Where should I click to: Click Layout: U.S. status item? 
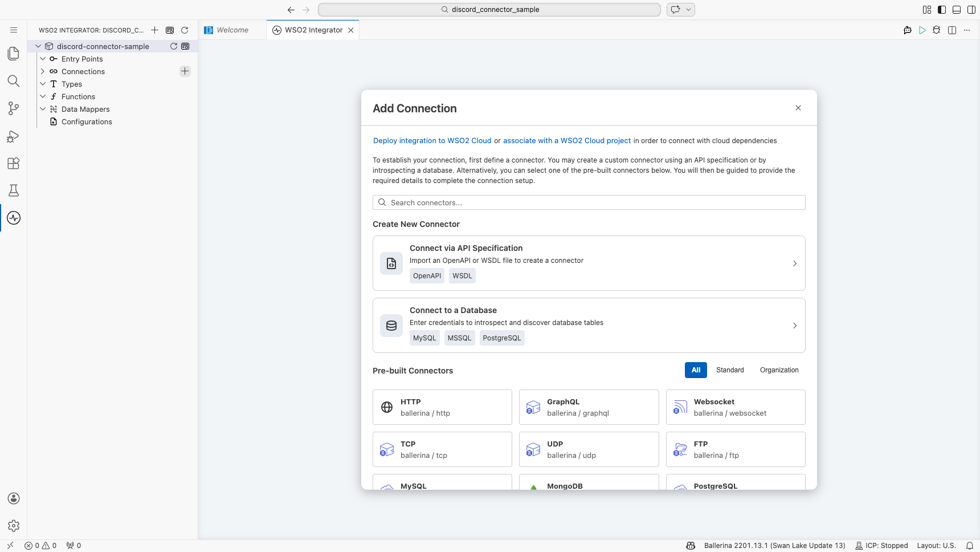point(936,546)
